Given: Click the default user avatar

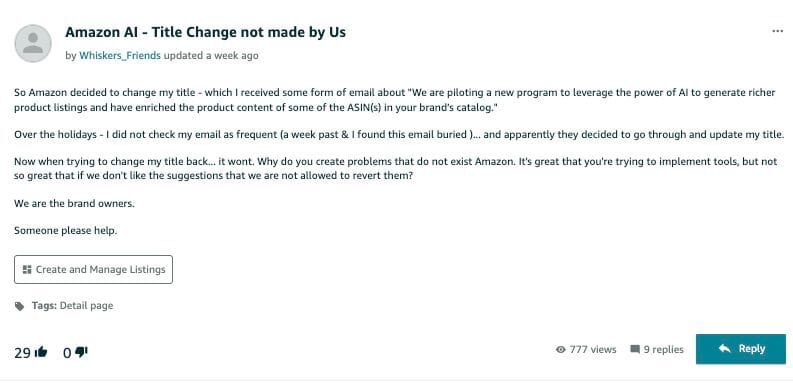Looking at the screenshot, I should [x=33, y=44].
